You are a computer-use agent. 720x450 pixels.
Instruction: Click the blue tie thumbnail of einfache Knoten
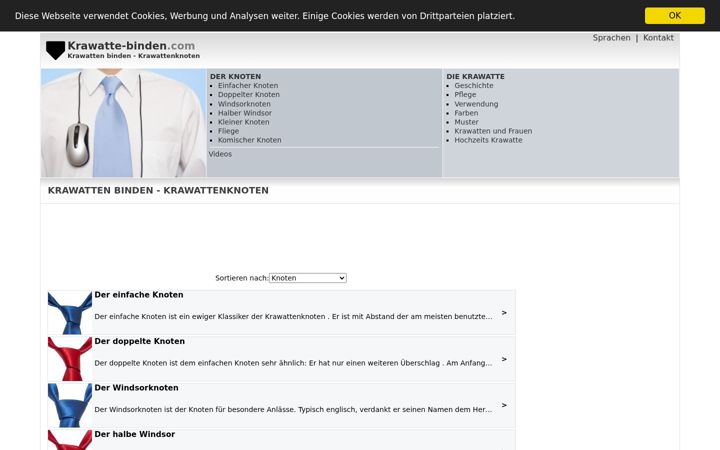[70, 313]
